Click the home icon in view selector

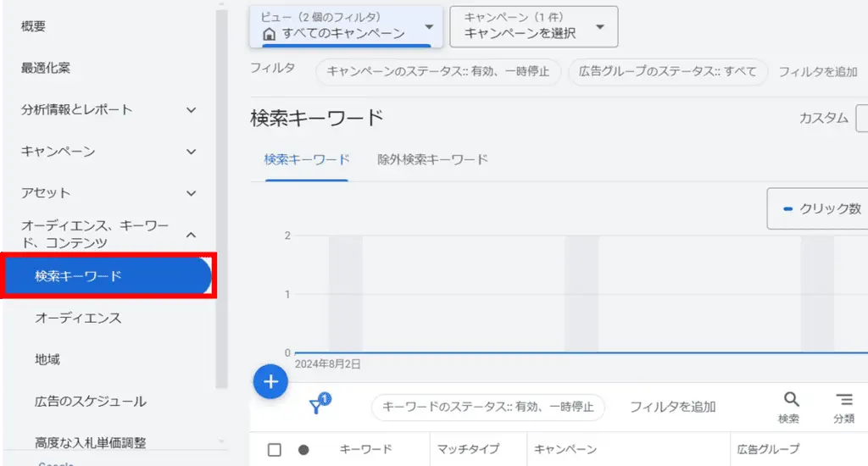tap(270, 35)
